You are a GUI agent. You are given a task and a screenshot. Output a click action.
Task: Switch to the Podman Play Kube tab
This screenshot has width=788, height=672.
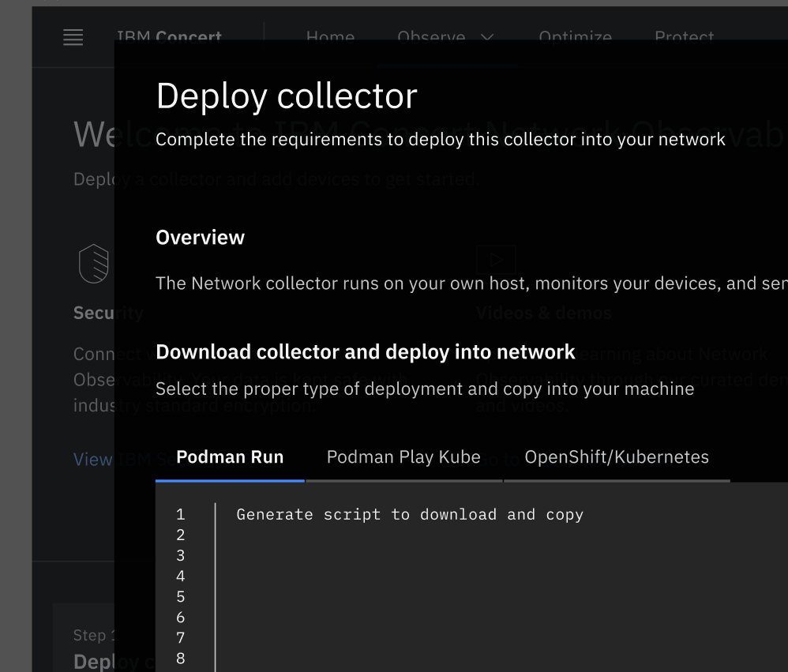point(403,457)
